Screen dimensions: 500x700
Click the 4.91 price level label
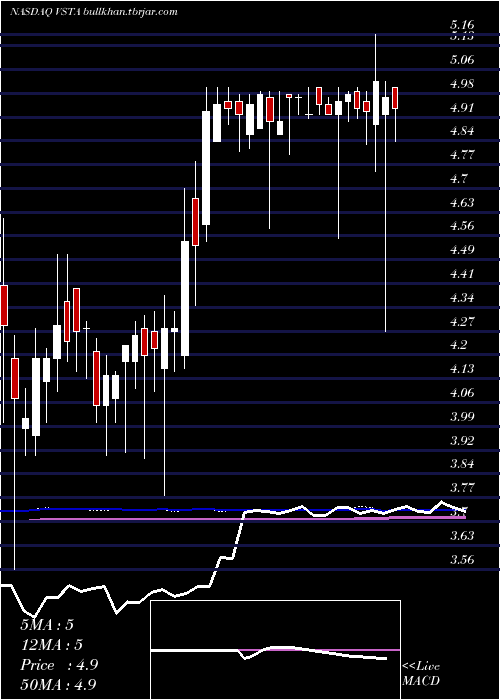pyautogui.click(x=462, y=108)
